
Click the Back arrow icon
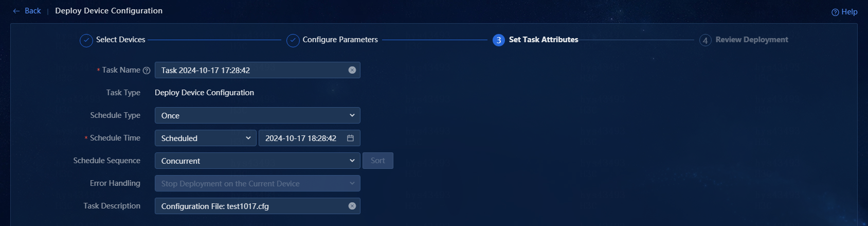point(16,11)
